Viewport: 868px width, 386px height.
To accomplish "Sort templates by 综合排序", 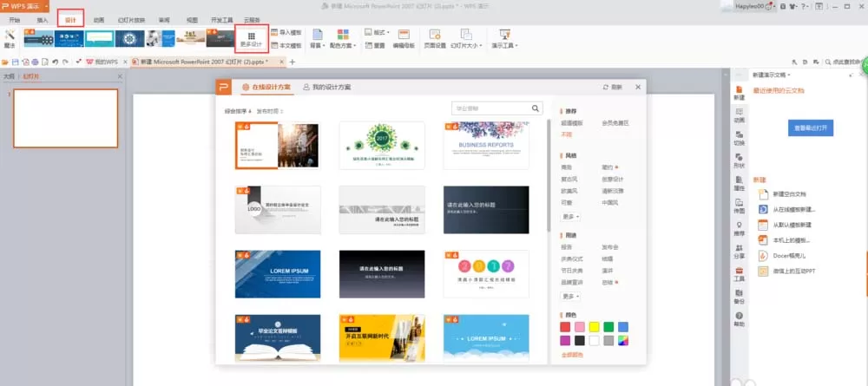I will tap(238, 111).
